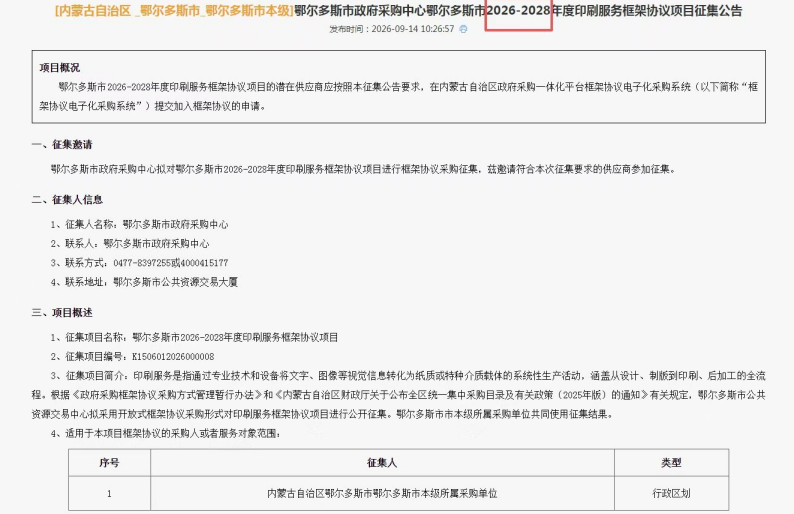Click the heading 三、项目概述

click(x=62, y=312)
